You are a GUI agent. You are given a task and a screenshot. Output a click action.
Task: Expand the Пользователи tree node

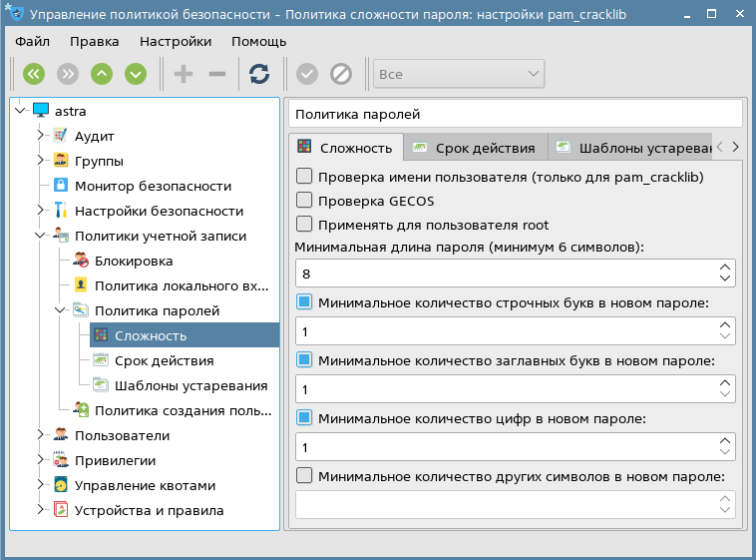tap(41, 435)
